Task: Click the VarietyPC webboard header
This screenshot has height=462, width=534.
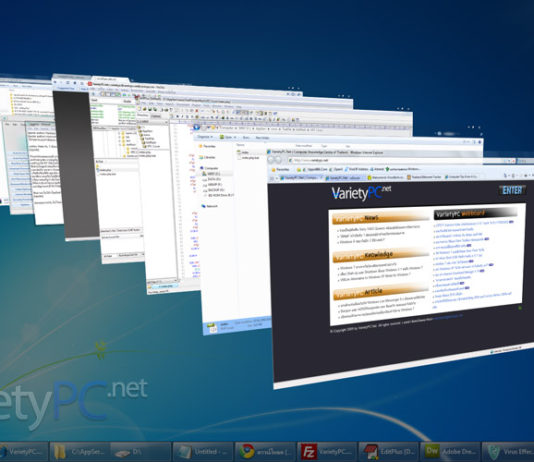Action: click(x=475, y=213)
